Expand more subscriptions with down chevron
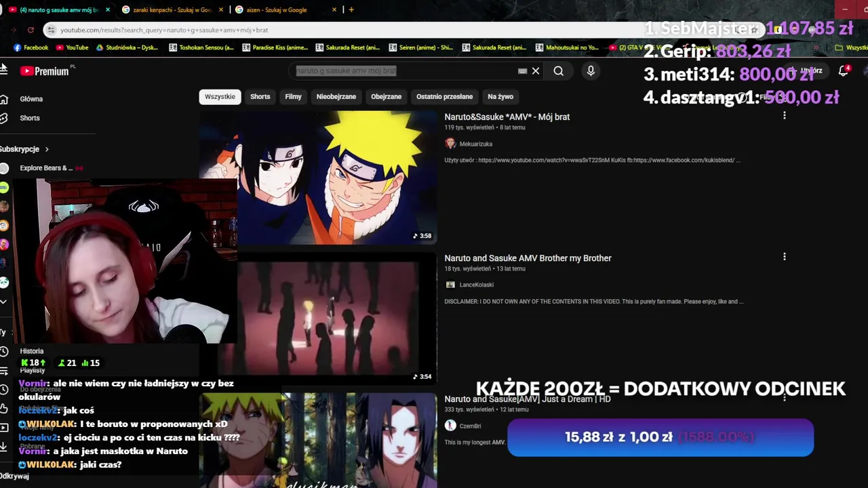This screenshot has height=488, width=868. pyautogui.click(x=3, y=302)
